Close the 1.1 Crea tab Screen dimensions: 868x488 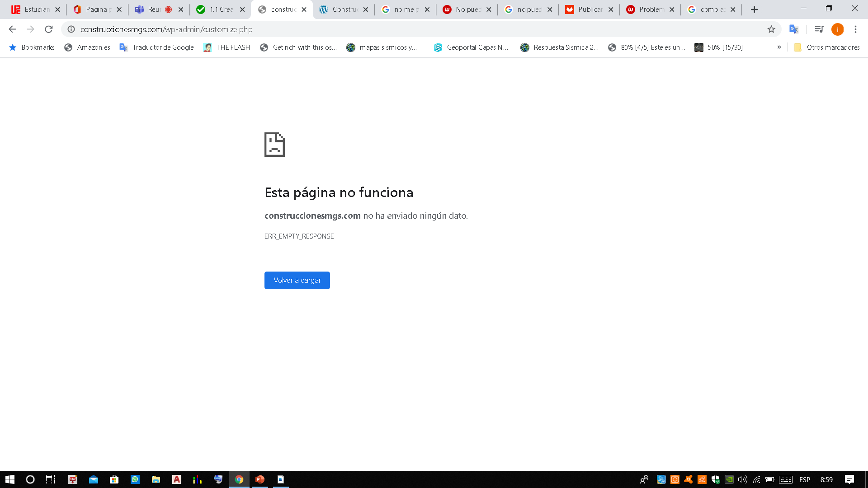[242, 9]
